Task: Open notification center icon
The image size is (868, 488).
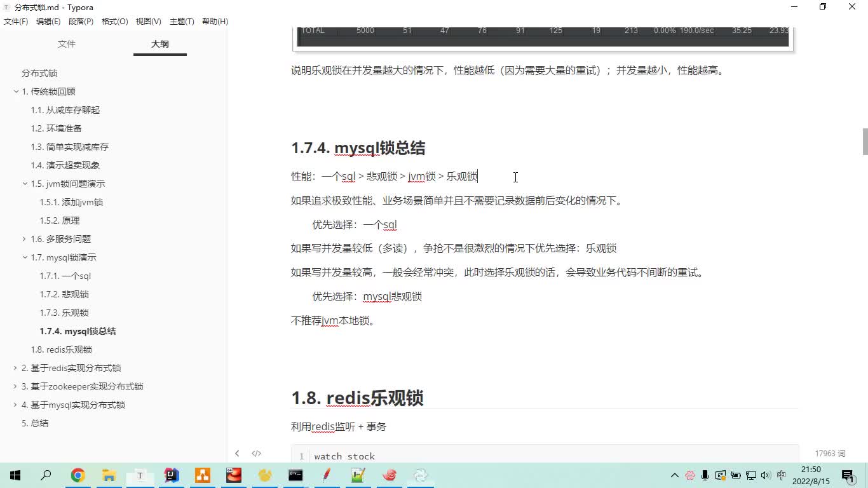Action: tap(847, 475)
